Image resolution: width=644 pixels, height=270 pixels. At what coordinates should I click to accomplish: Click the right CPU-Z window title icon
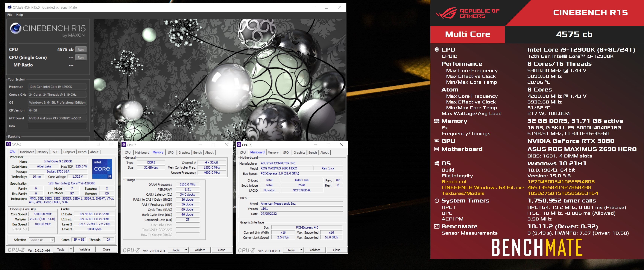[239, 145]
